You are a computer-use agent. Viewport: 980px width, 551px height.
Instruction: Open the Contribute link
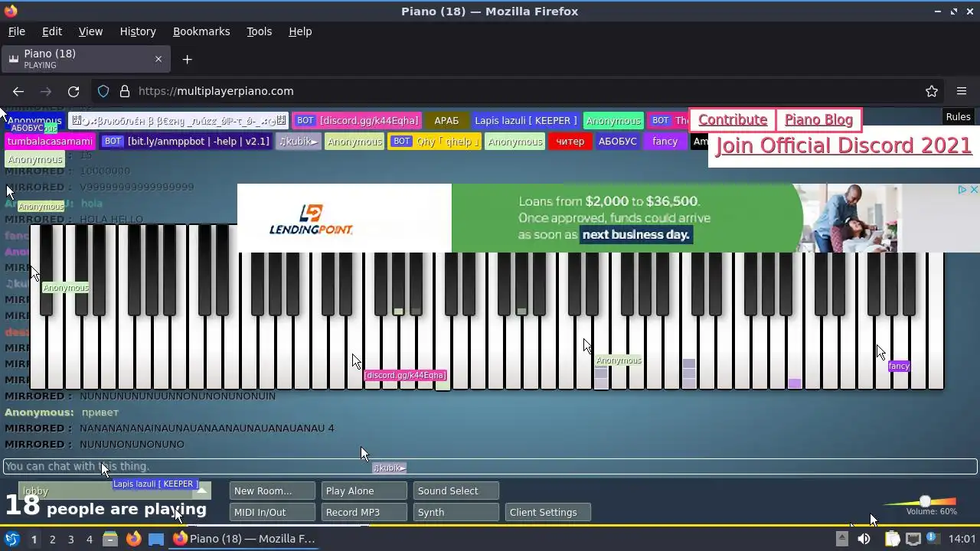click(x=733, y=120)
